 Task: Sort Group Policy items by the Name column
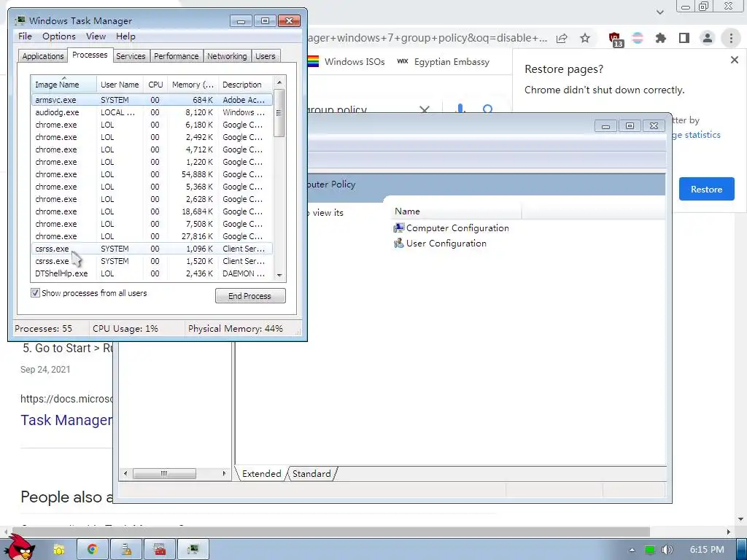tap(456, 211)
